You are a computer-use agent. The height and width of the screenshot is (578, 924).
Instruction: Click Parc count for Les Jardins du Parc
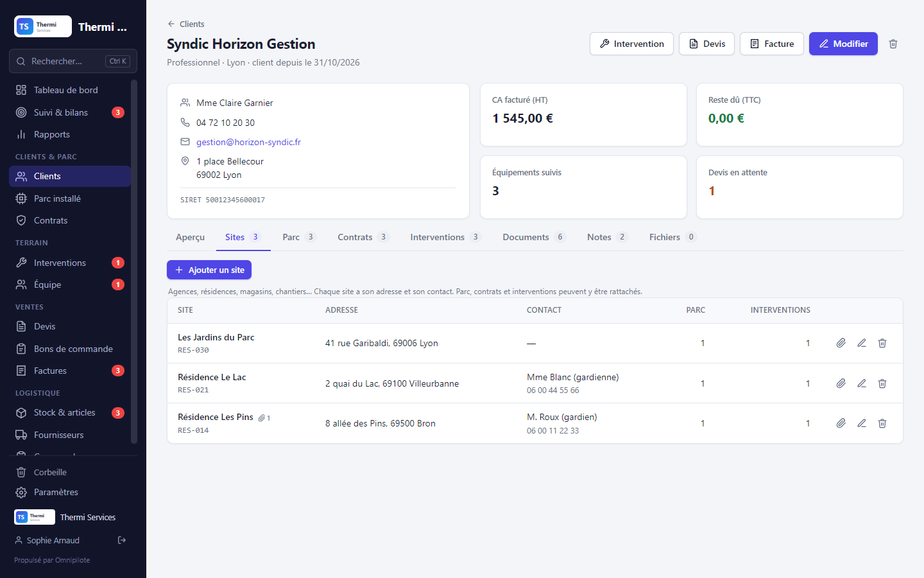click(703, 343)
